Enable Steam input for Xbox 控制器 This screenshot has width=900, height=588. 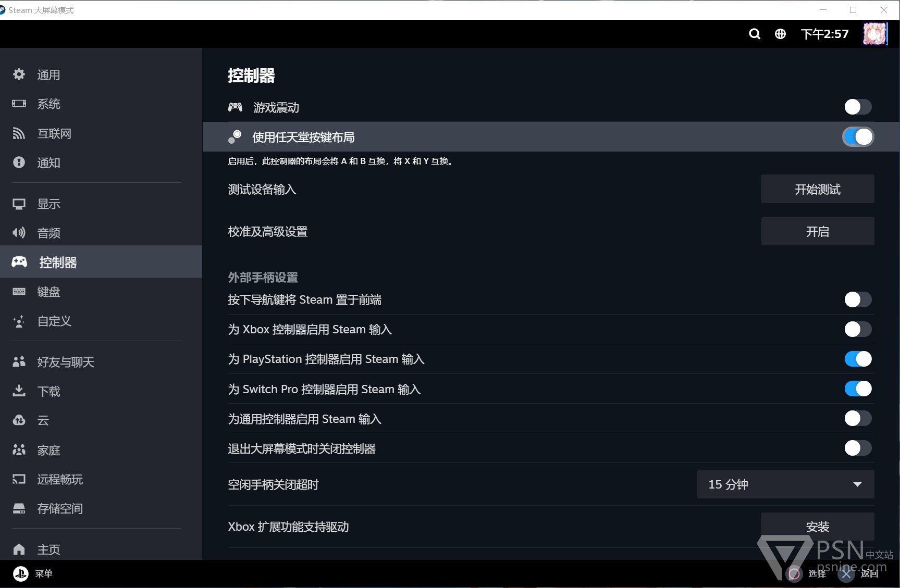[858, 329]
